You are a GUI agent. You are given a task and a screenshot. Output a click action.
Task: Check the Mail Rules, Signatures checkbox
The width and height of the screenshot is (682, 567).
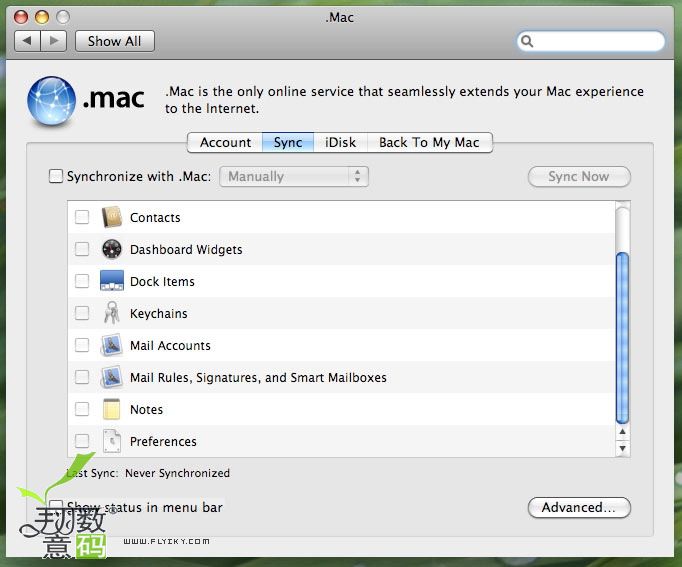(82, 377)
